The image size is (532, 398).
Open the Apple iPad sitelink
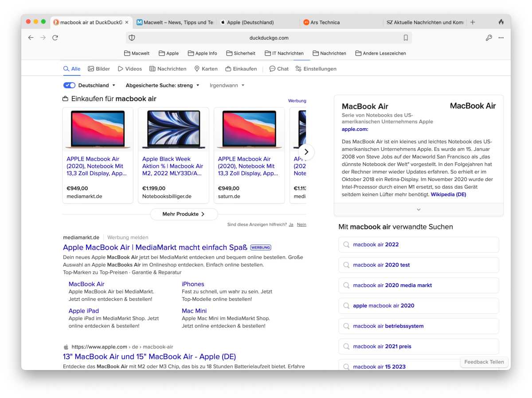84,311
